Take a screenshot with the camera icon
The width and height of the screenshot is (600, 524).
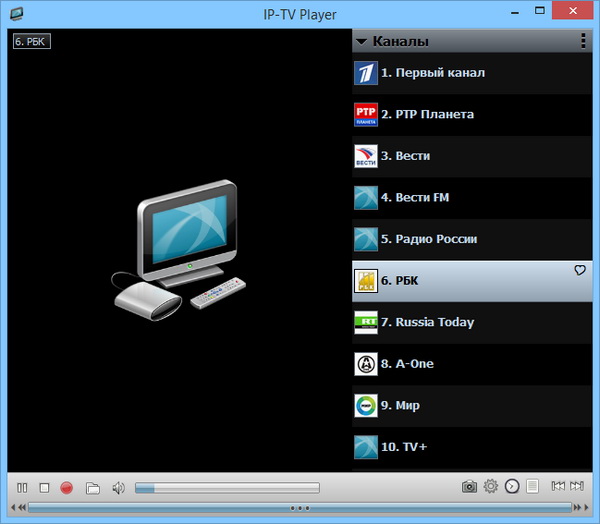coord(469,487)
